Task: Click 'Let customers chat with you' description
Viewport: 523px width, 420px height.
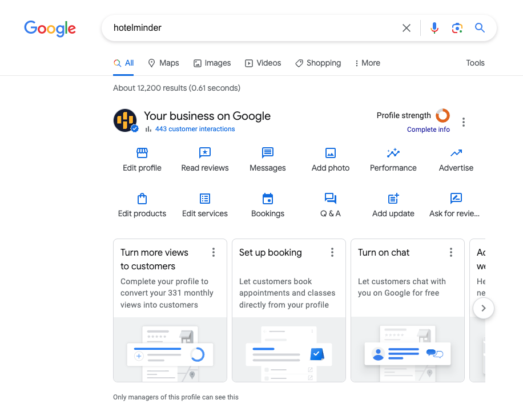Action: click(401, 287)
